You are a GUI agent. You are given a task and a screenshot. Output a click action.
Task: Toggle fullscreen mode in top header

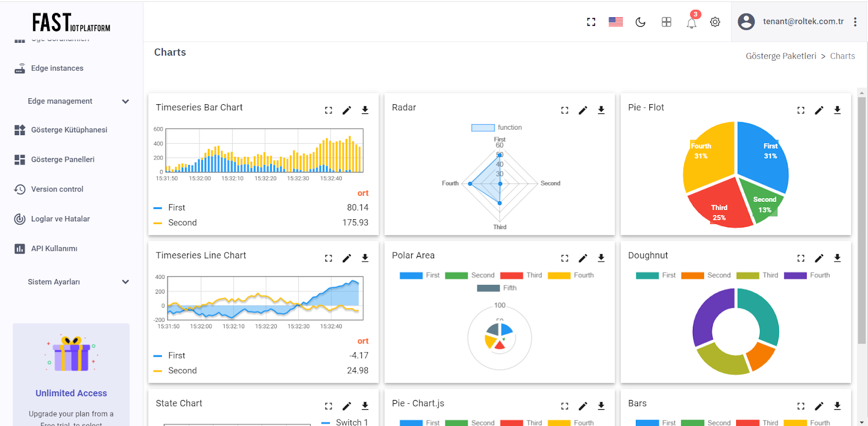click(591, 22)
